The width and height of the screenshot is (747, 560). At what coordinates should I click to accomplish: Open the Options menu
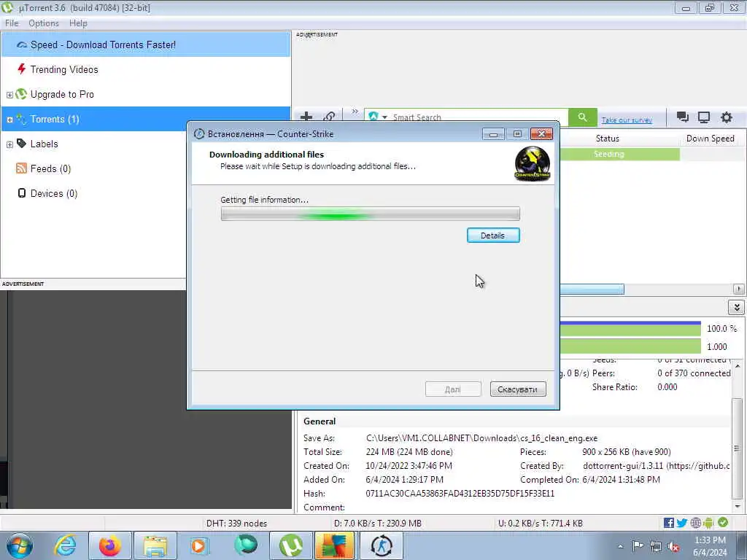click(43, 23)
